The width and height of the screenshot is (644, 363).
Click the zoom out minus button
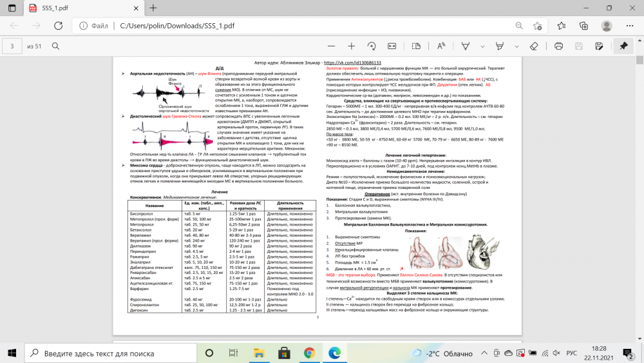point(331,46)
